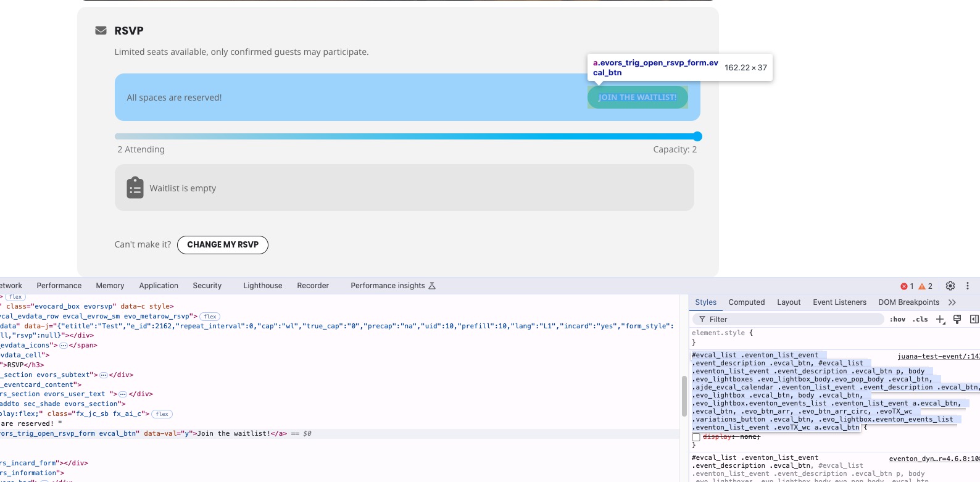Click the warning count icon
980x482 pixels.
922,286
